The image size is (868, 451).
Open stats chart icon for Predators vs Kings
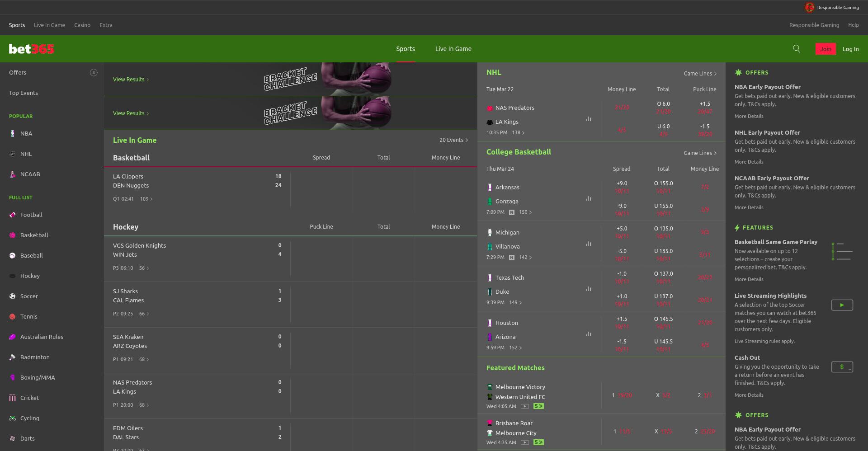(589, 119)
